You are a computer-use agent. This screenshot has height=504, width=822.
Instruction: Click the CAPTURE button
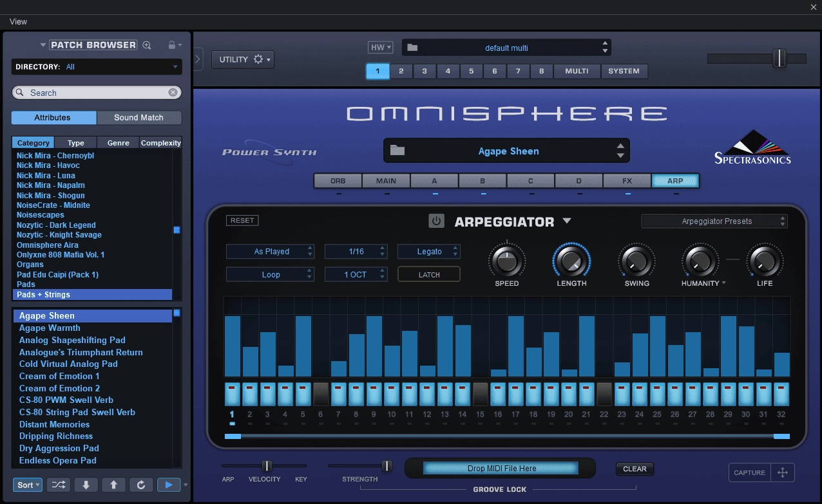pyautogui.click(x=750, y=472)
